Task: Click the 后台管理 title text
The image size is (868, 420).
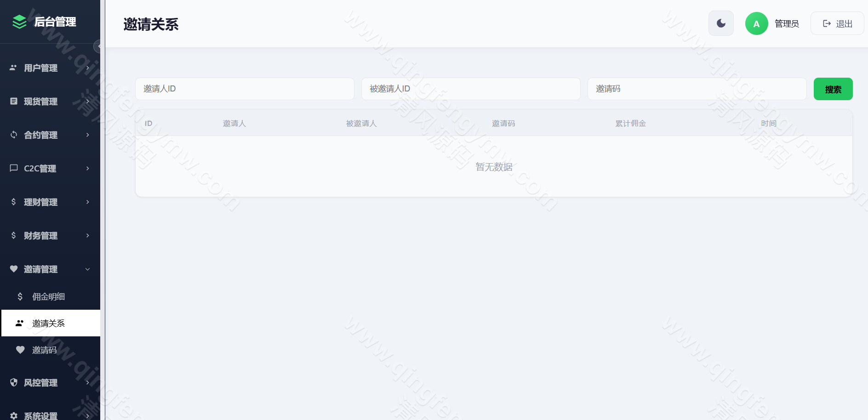Action: point(55,22)
